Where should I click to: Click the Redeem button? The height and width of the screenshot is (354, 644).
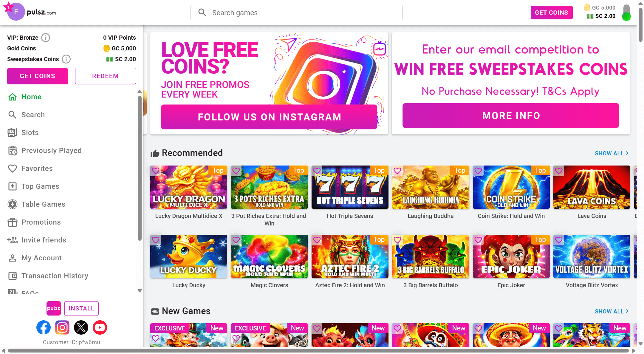point(106,76)
